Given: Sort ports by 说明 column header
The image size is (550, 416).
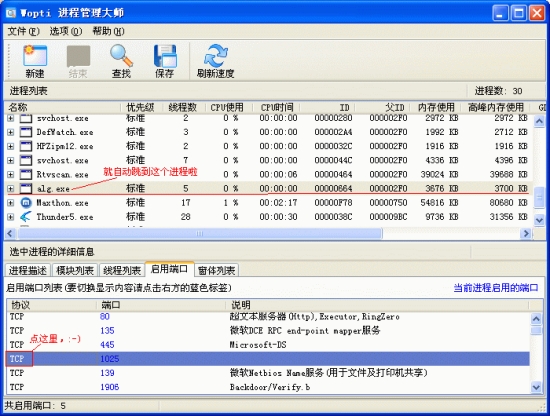Looking at the screenshot, I should click(377, 305).
